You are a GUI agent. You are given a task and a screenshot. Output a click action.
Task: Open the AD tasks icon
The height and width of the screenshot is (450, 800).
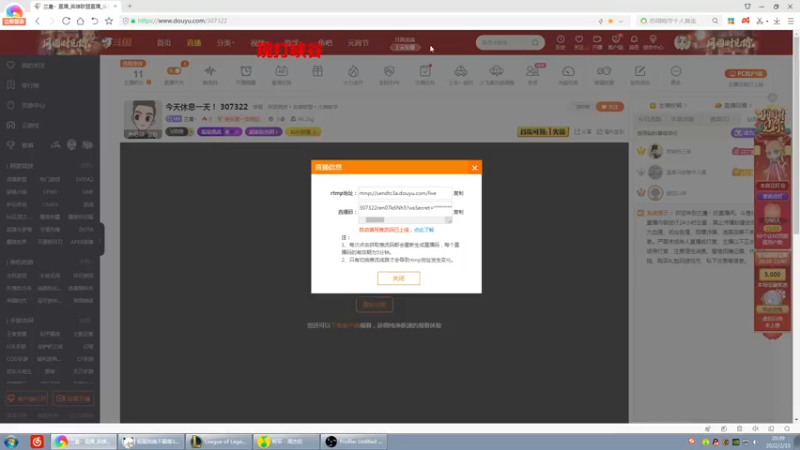tap(281, 71)
